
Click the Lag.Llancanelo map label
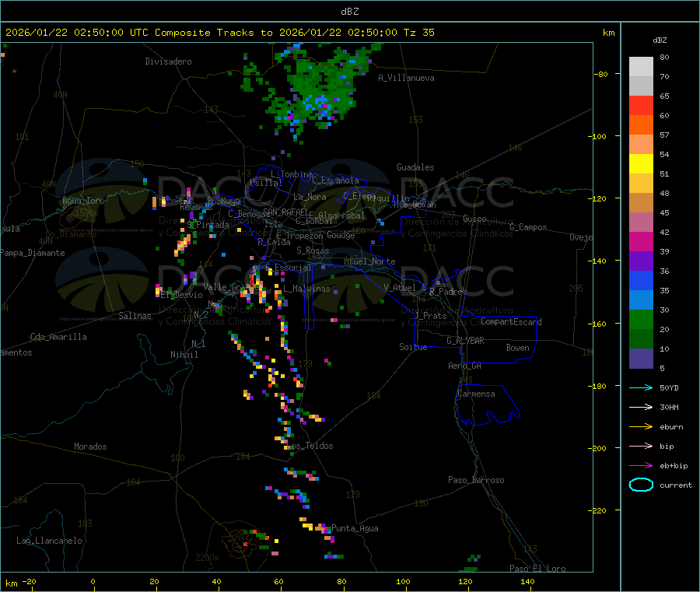coord(49,541)
